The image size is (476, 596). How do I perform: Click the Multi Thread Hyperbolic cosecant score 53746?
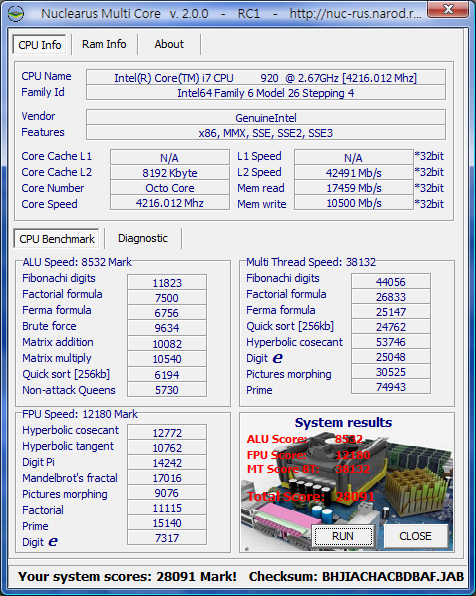391,341
